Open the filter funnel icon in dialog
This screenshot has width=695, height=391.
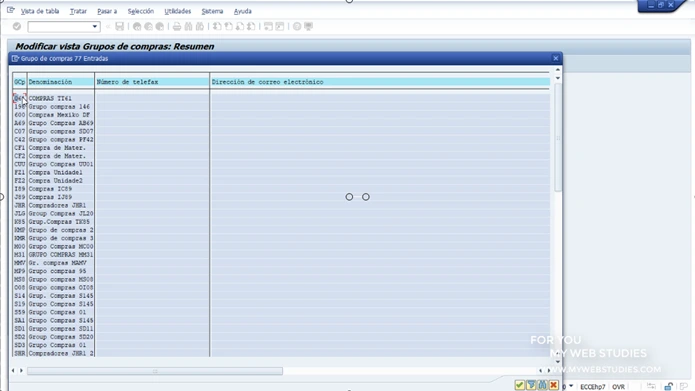point(531,385)
